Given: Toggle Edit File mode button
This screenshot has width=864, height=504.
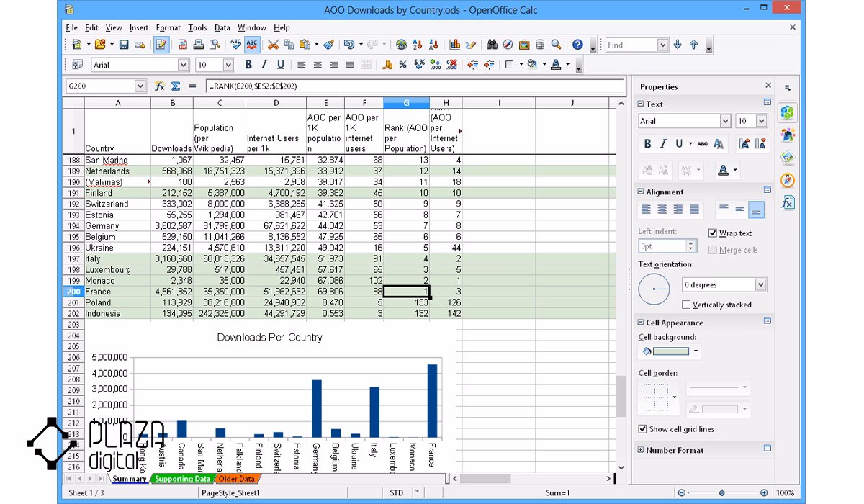Looking at the screenshot, I should pos(161,45).
